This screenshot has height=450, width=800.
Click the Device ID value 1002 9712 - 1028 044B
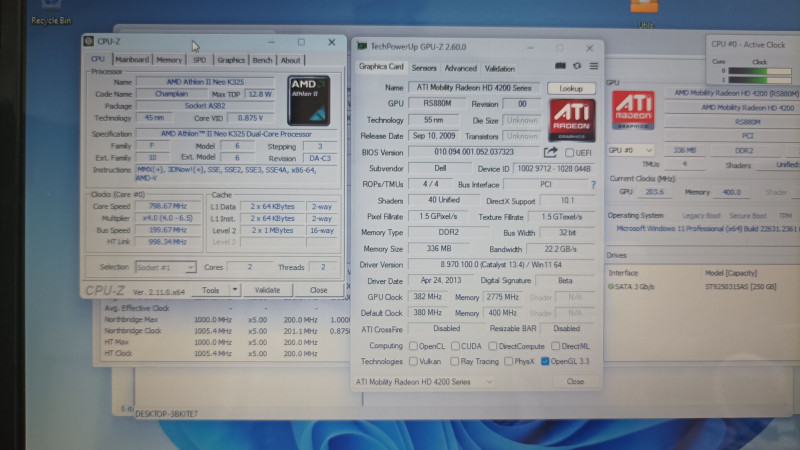(x=554, y=168)
